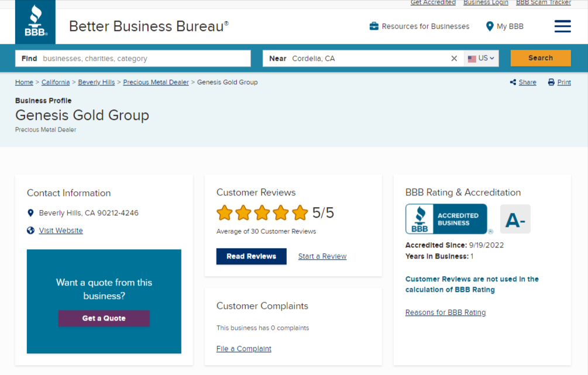The height and width of the screenshot is (375, 588).
Task: Focus the Find businesses input field
Action: click(133, 59)
